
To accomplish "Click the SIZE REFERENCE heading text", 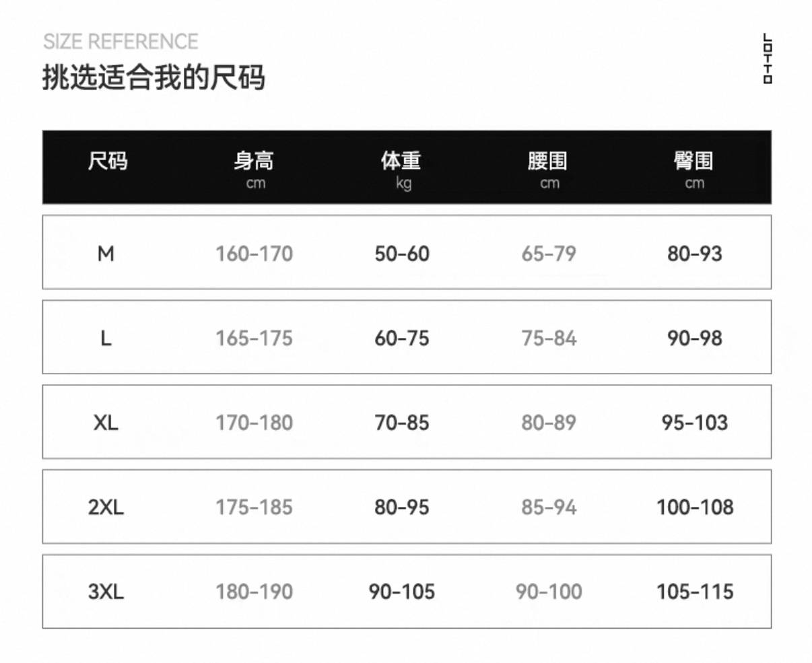I will point(121,42).
